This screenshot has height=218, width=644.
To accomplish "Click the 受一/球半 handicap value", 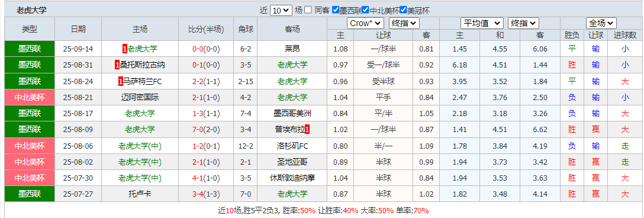I will (382, 65).
